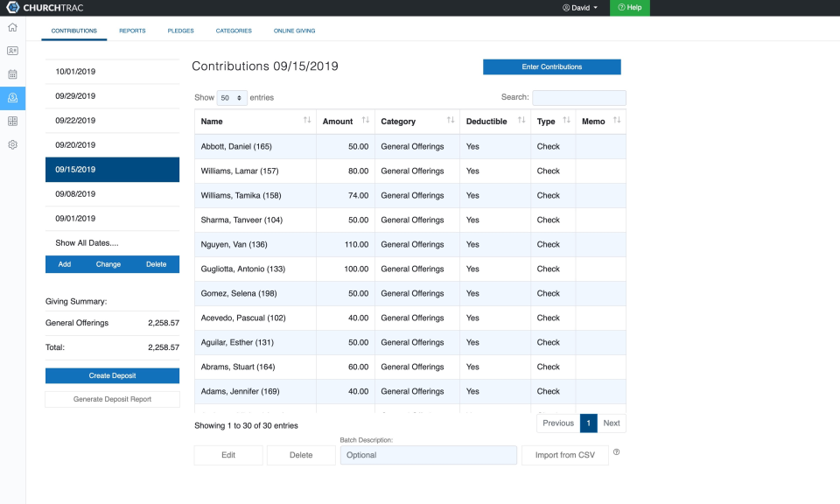Viewport: 840px width, 504px height.
Task: Toggle sorting on the Amount column
Action: (x=364, y=121)
